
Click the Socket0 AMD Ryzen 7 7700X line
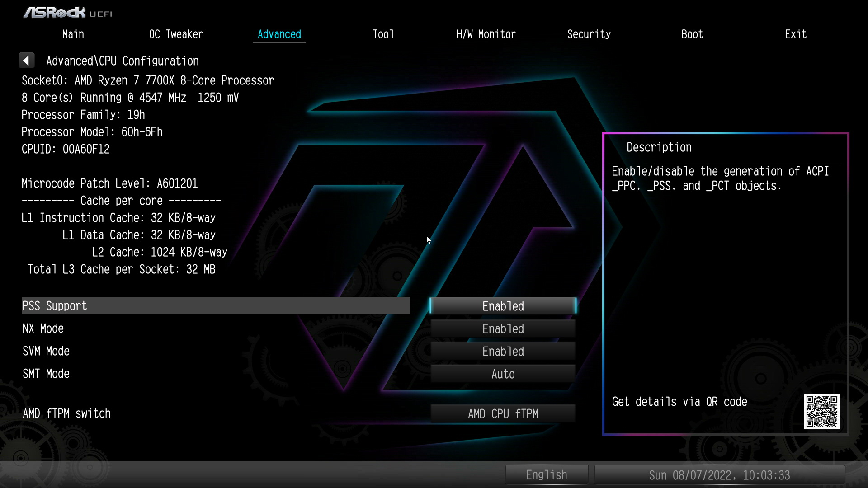(148, 80)
